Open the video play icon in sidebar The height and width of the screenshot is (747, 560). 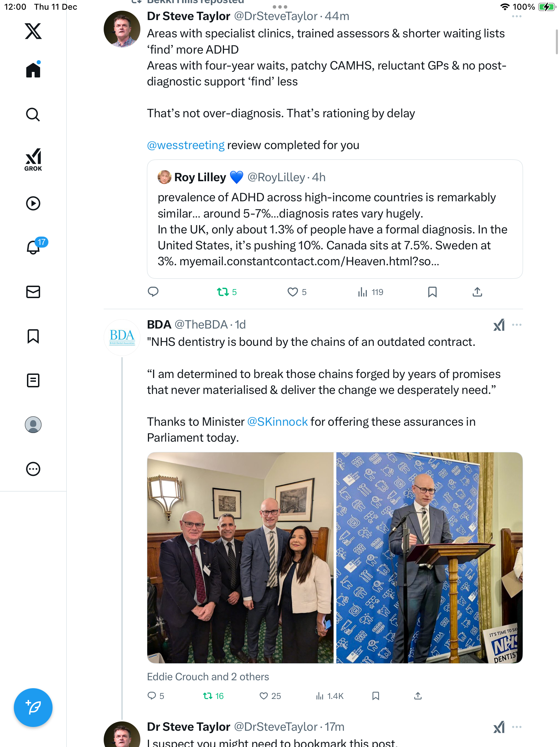point(33,203)
